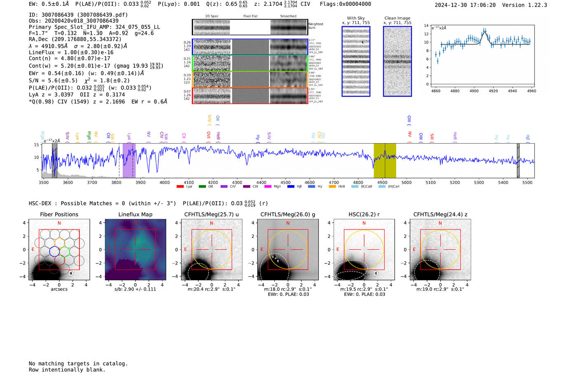Click the 2024-12-30 17:06:20 timestamp
The image size is (576, 392).
pos(465,5)
